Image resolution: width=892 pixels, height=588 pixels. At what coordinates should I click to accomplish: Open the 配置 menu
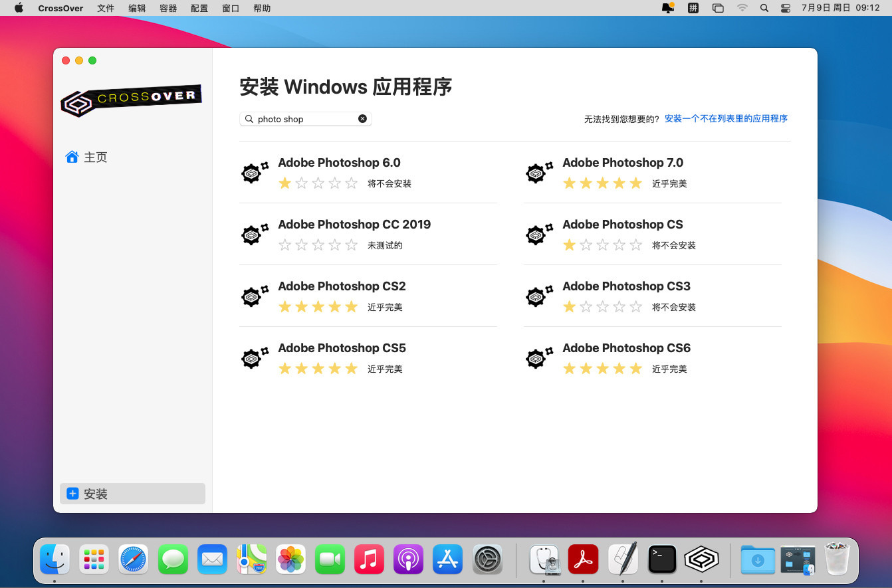click(x=199, y=8)
